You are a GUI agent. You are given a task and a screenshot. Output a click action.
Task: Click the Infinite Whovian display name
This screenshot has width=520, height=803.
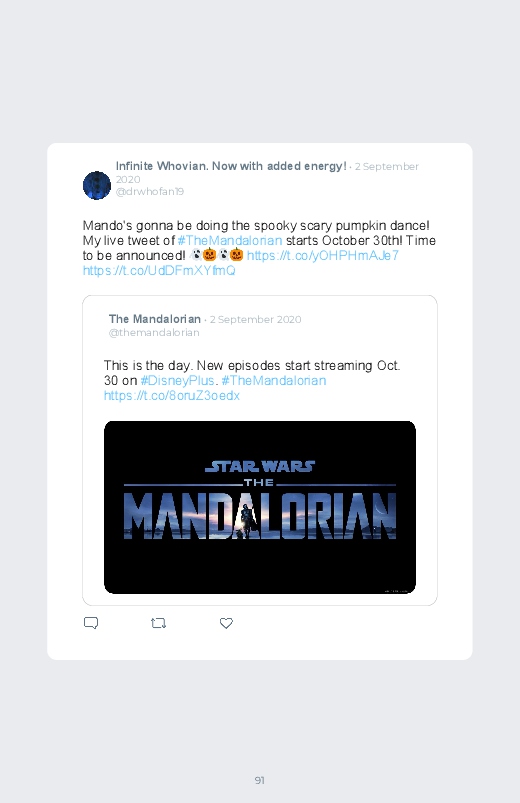231,166
